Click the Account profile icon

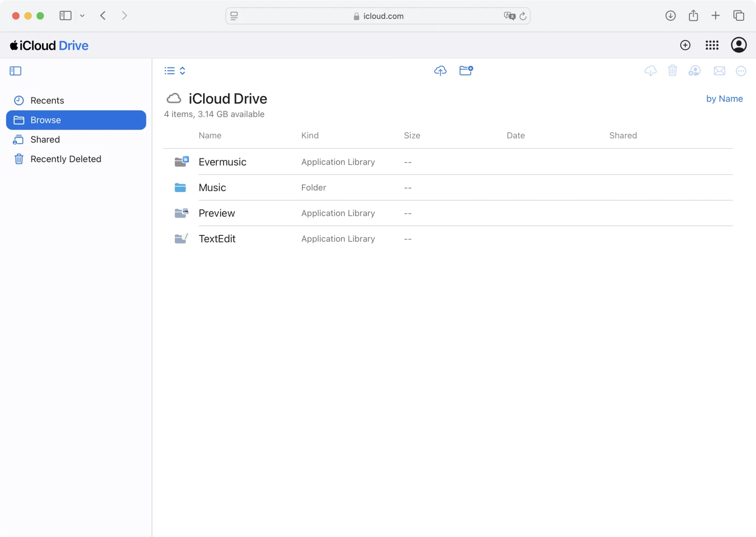pos(739,45)
